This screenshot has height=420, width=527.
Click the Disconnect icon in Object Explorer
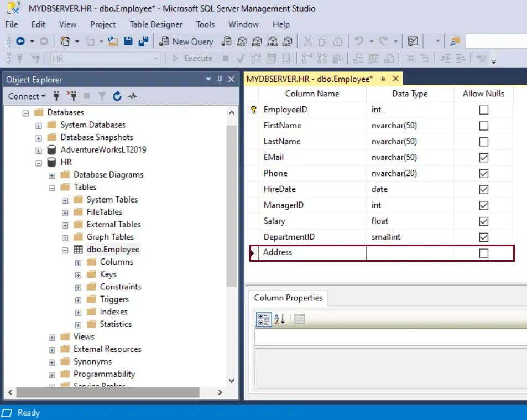pyautogui.click(x=72, y=96)
